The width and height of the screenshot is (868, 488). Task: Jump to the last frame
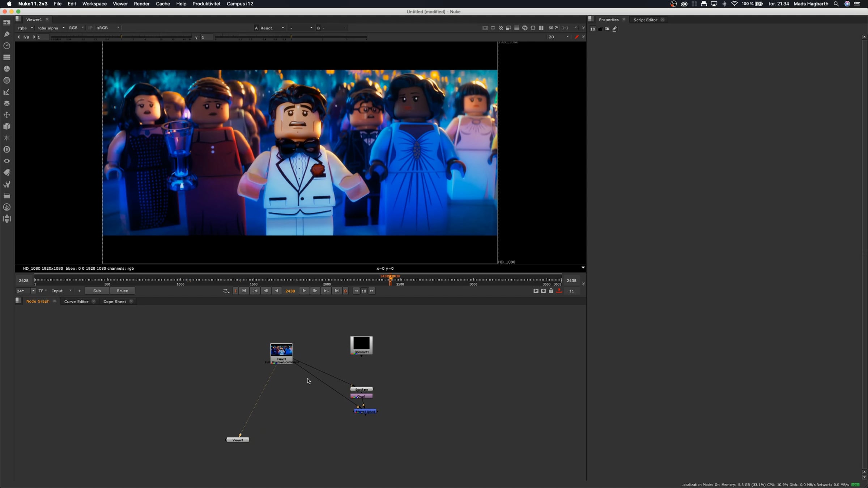click(337, 291)
